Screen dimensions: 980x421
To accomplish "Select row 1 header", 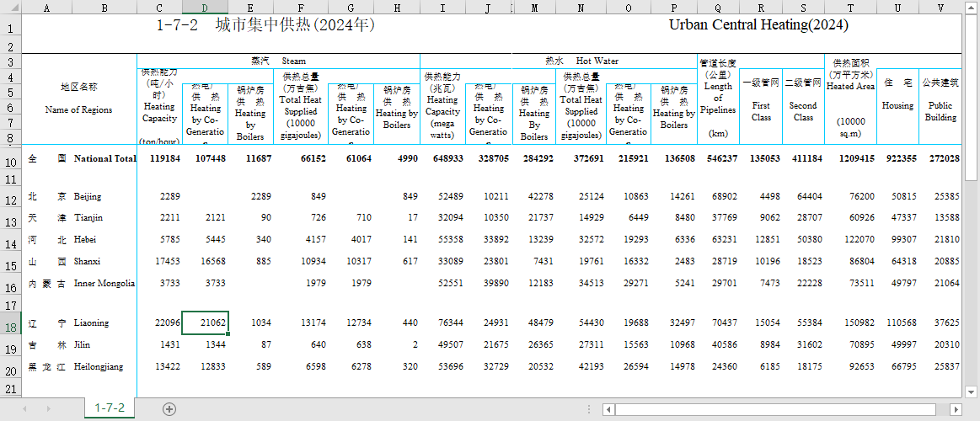I will click(x=11, y=27).
